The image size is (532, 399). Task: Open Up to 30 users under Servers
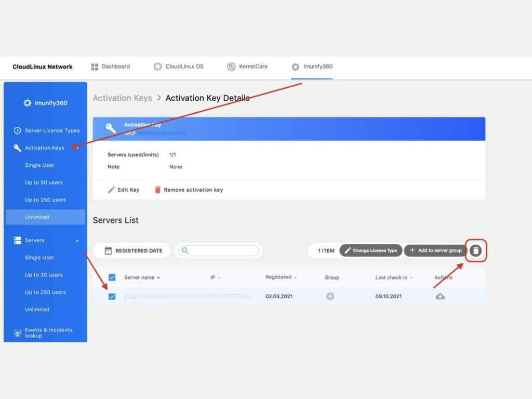click(x=44, y=275)
